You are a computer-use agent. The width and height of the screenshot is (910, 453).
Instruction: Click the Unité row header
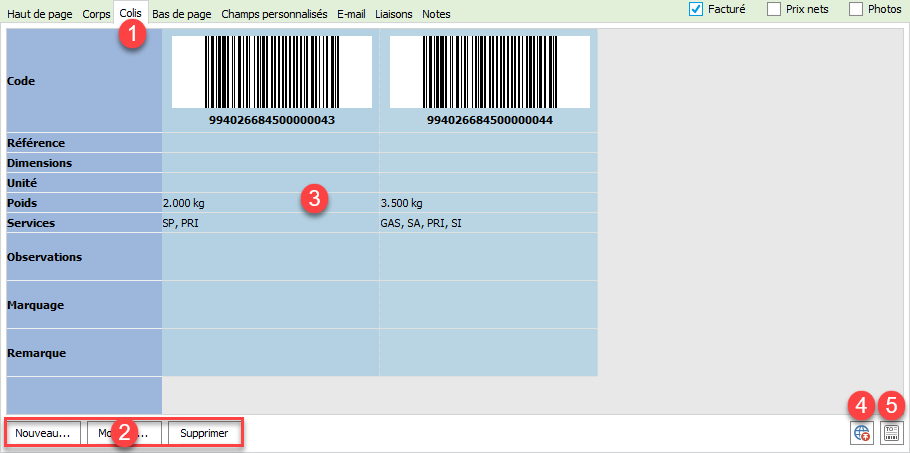click(84, 183)
